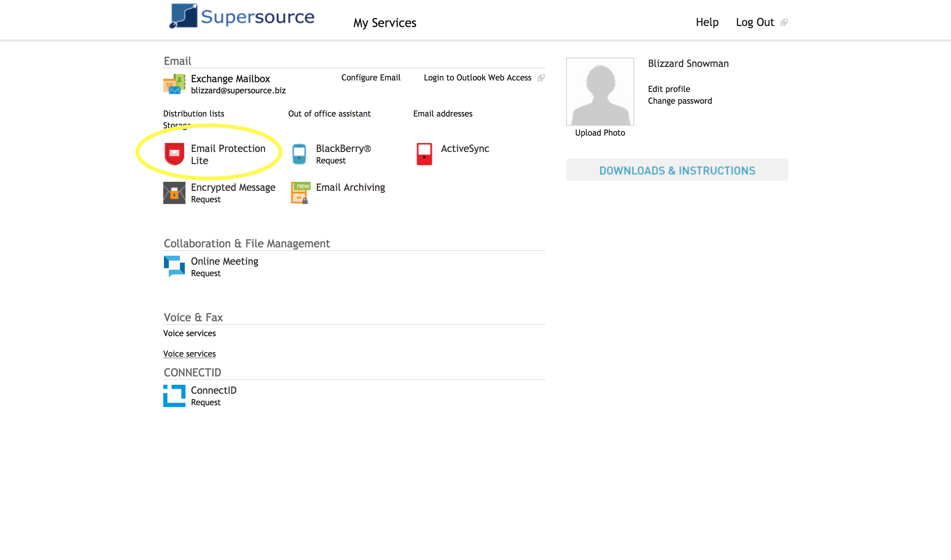Click the Supersource logo
Screen dimensions: 951x560
click(x=242, y=17)
